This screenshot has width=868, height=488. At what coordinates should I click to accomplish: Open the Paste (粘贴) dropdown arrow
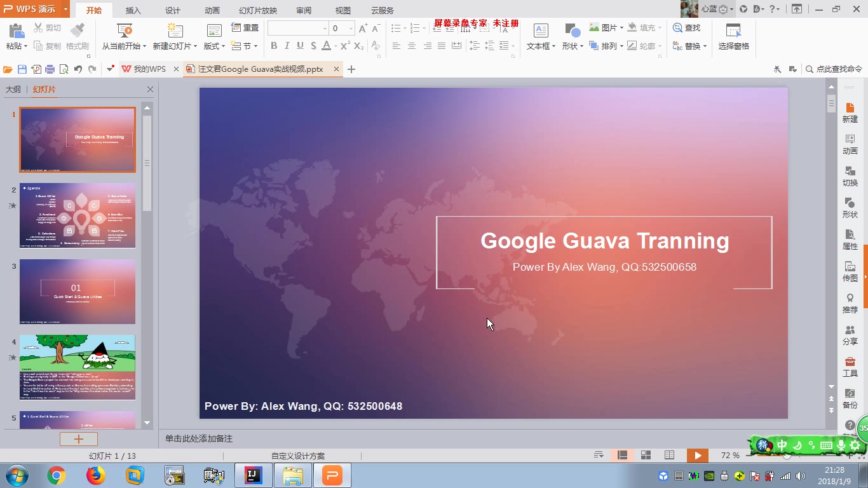pyautogui.click(x=25, y=46)
